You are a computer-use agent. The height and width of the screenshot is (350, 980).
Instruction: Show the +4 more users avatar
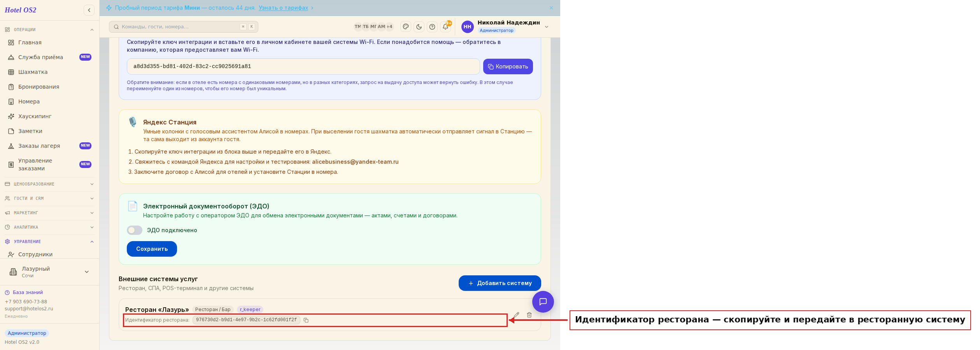(390, 27)
